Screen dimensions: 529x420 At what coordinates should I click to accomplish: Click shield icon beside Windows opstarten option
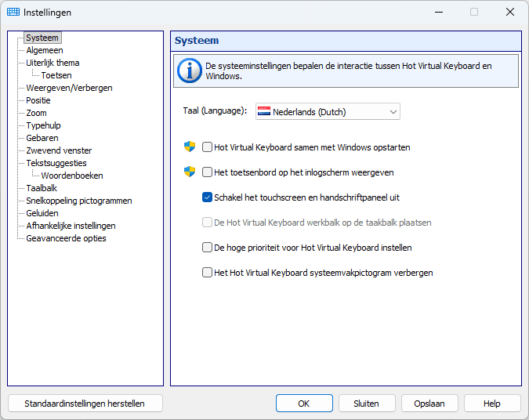click(x=190, y=147)
